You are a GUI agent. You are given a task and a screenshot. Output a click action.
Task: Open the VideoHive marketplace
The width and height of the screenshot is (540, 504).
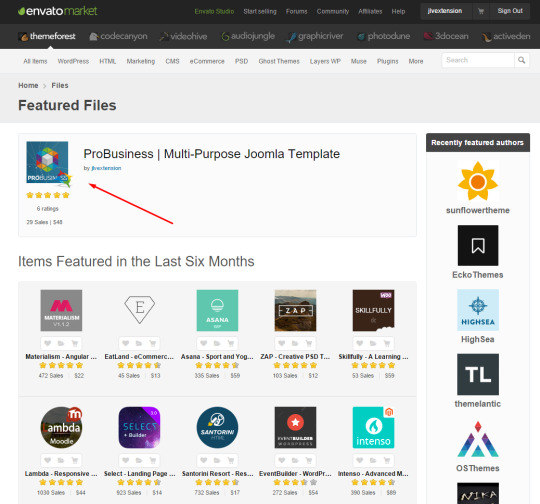[184, 36]
